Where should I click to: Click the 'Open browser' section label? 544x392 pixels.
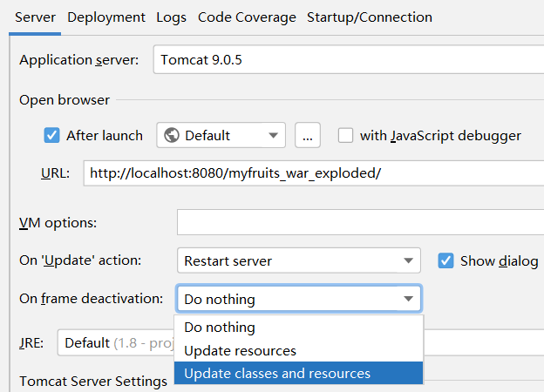[65, 100]
